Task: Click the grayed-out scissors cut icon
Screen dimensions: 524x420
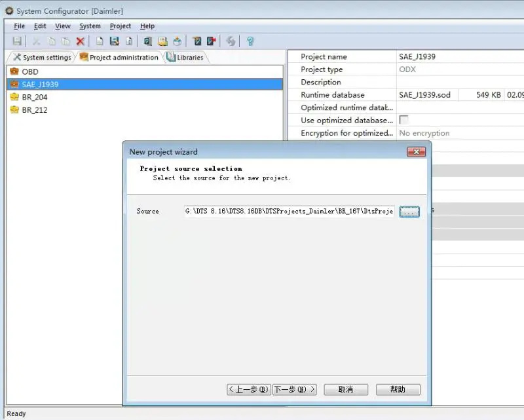Action: click(x=36, y=41)
